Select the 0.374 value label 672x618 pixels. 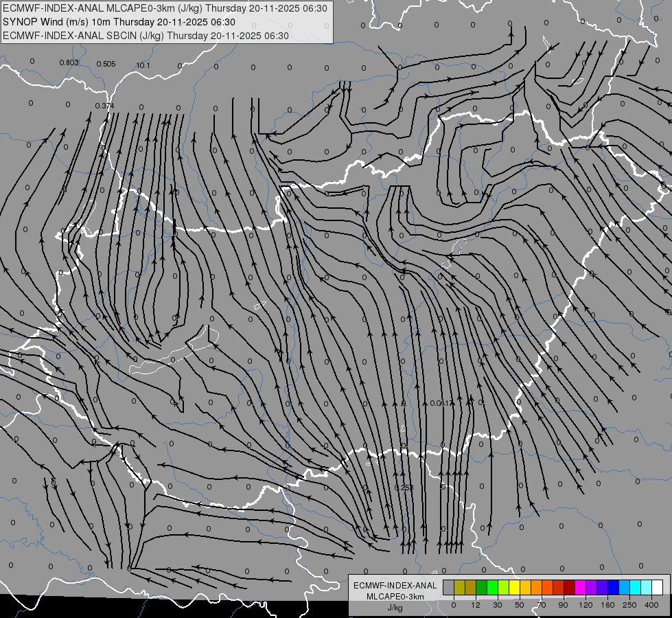(x=104, y=106)
